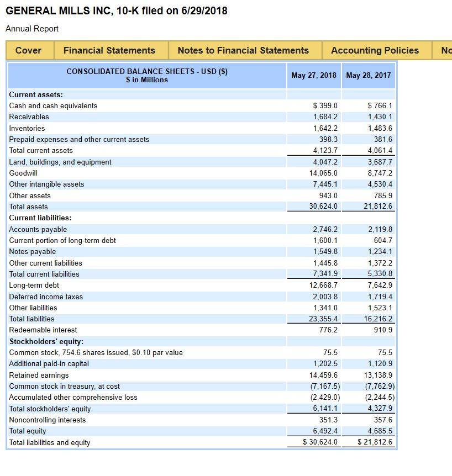Select the Retained earnings row label

click(x=34, y=374)
